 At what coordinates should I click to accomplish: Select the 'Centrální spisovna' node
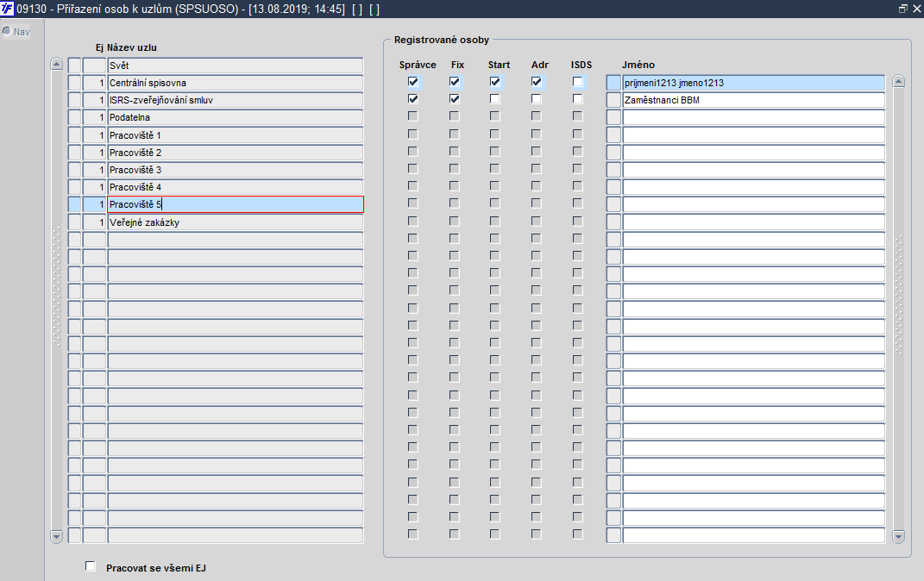236,83
